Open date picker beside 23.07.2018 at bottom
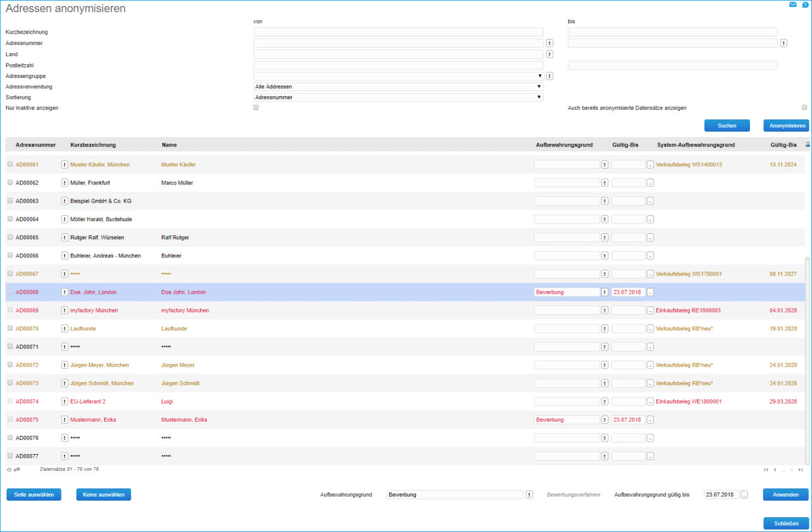The width and height of the screenshot is (812, 532). point(744,495)
